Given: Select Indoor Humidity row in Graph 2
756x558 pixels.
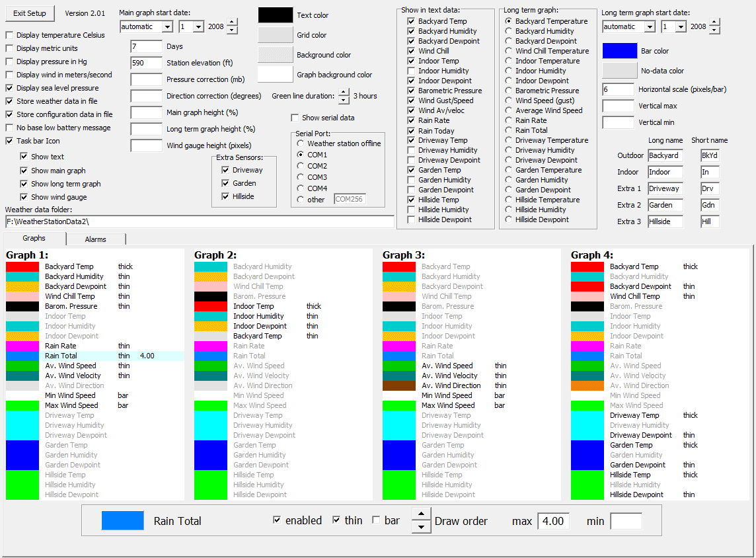Looking at the screenshot, I should click(283, 317).
